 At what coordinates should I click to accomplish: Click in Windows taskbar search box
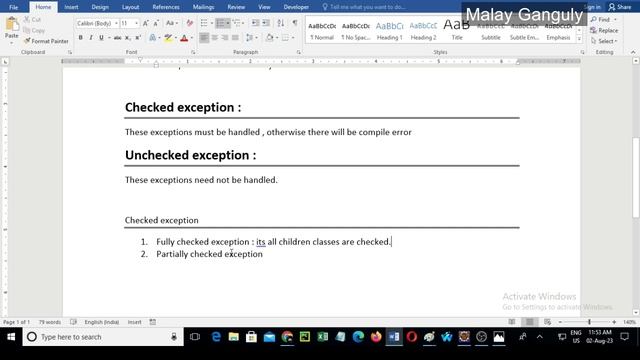103,337
